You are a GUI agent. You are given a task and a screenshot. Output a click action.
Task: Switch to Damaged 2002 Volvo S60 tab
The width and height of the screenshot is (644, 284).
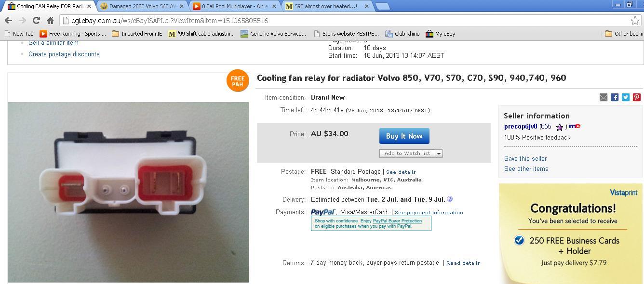coord(143,6)
